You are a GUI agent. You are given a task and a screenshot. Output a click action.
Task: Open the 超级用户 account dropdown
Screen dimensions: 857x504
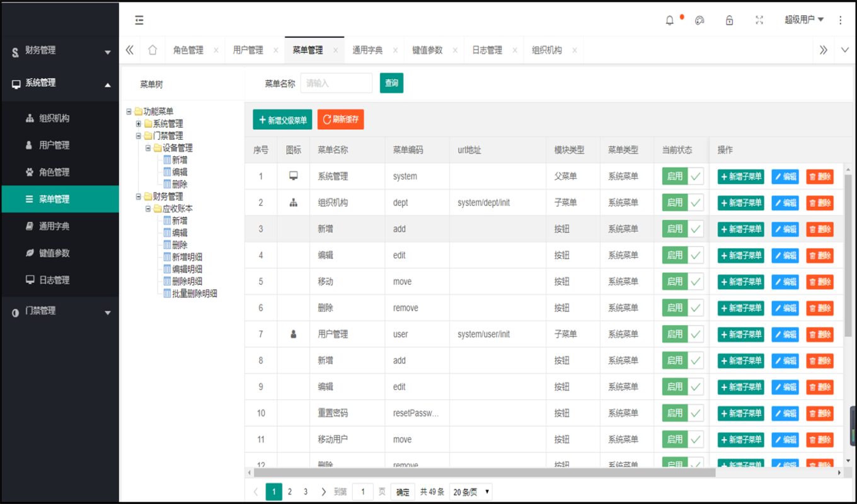coord(804,20)
